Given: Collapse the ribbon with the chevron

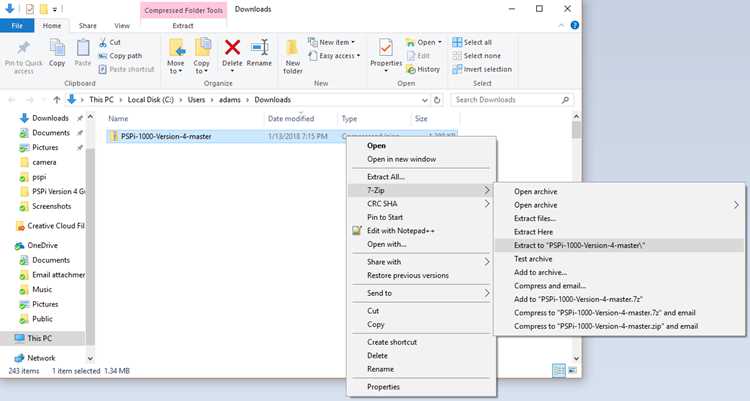Looking at the screenshot, I should tap(561, 25).
